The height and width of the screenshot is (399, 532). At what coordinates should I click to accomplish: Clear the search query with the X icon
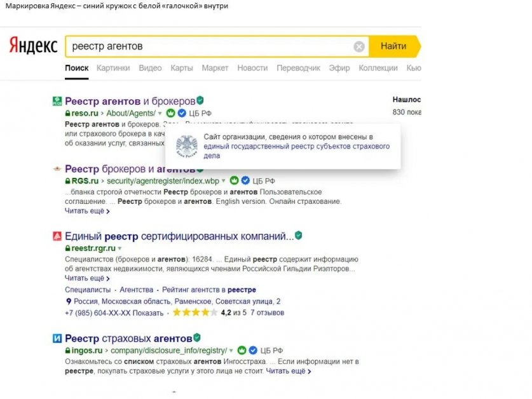[359, 46]
